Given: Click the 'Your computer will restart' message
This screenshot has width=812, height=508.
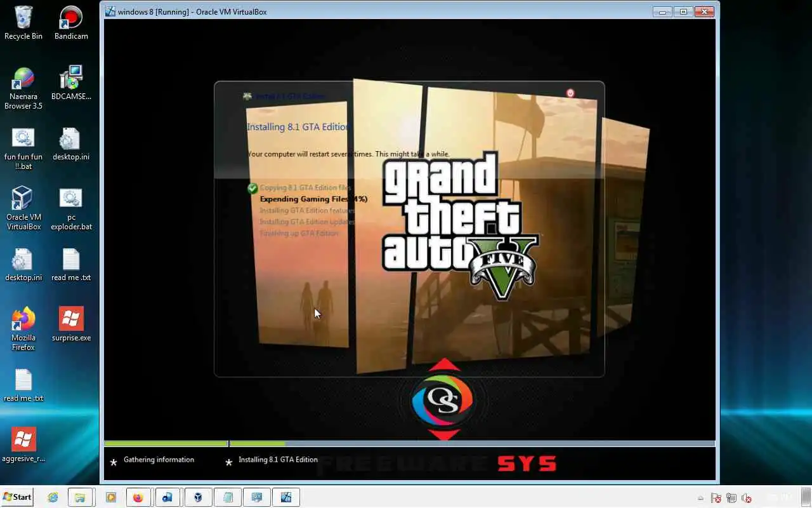Looking at the screenshot, I should [348, 154].
